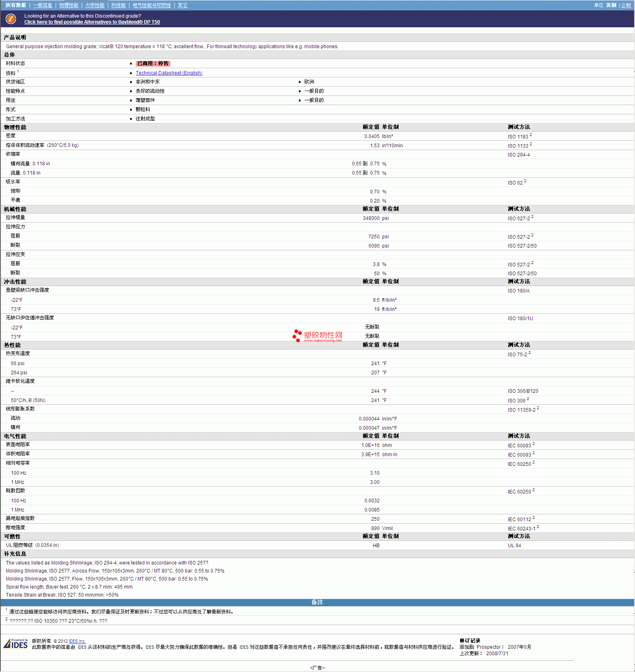Click the break stress value 6090
635x672 pixels.
[x=374, y=246]
